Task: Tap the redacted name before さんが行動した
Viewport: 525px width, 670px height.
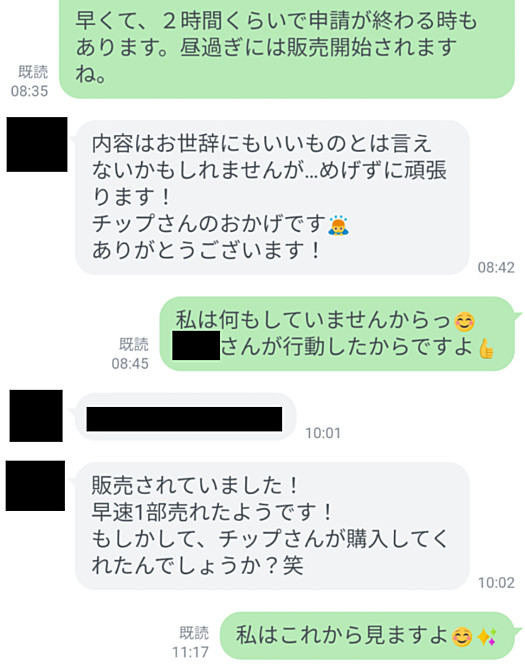Action: (196, 345)
